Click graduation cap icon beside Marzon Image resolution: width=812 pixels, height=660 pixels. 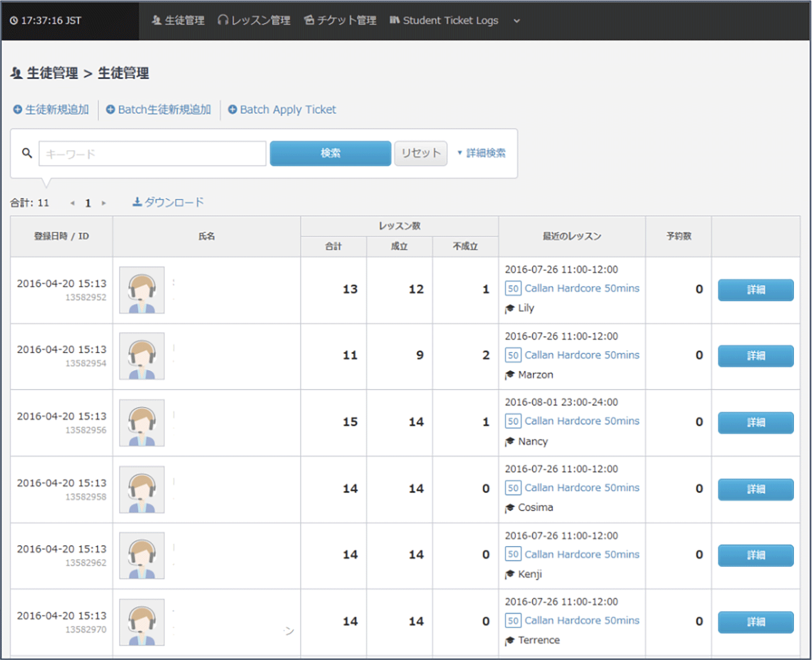coord(510,375)
